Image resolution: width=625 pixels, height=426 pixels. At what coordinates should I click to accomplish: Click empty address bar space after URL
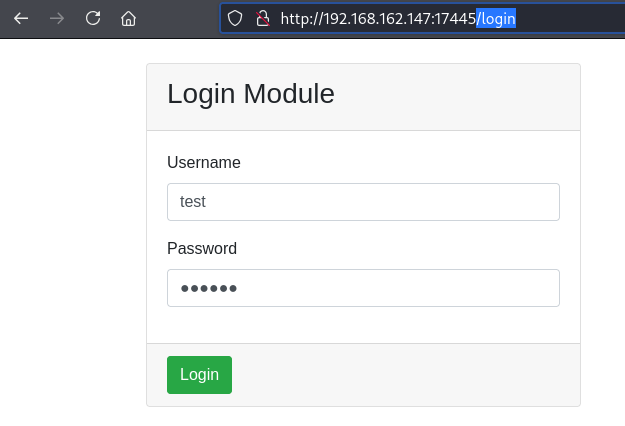coord(570,18)
